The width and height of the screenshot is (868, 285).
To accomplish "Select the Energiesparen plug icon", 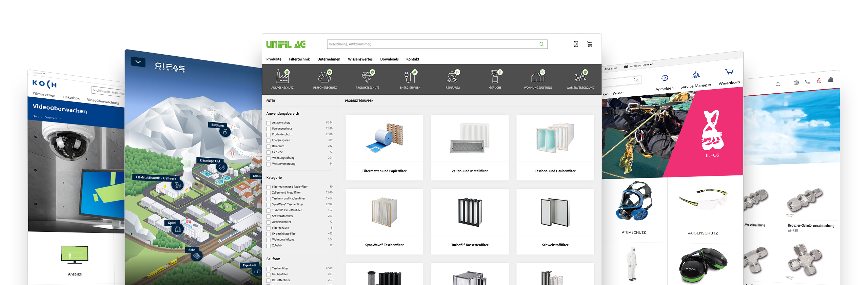I will [410, 76].
